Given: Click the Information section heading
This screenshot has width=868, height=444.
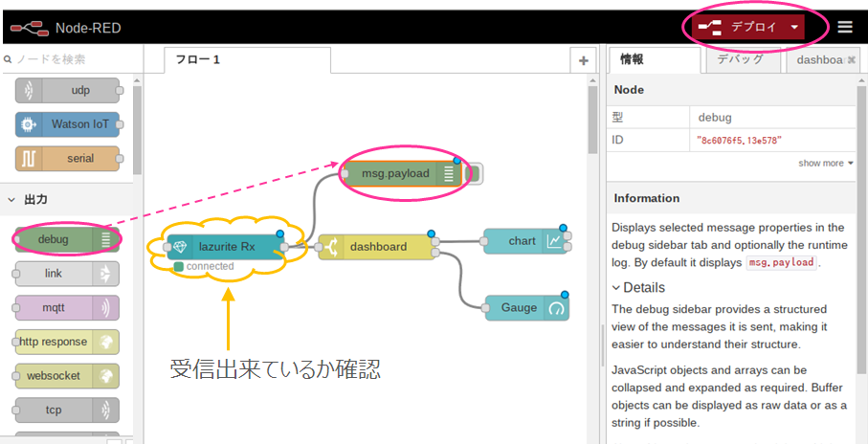Looking at the screenshot, I should point(647,198).
